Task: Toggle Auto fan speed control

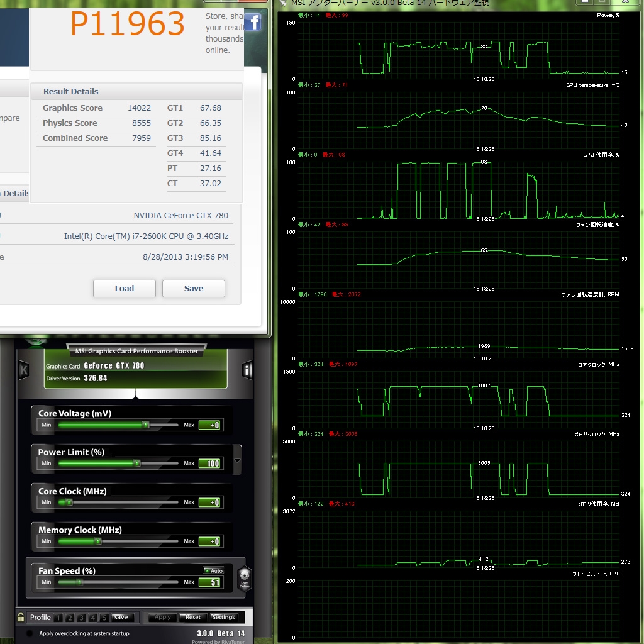Action: [x=214, y=570]
